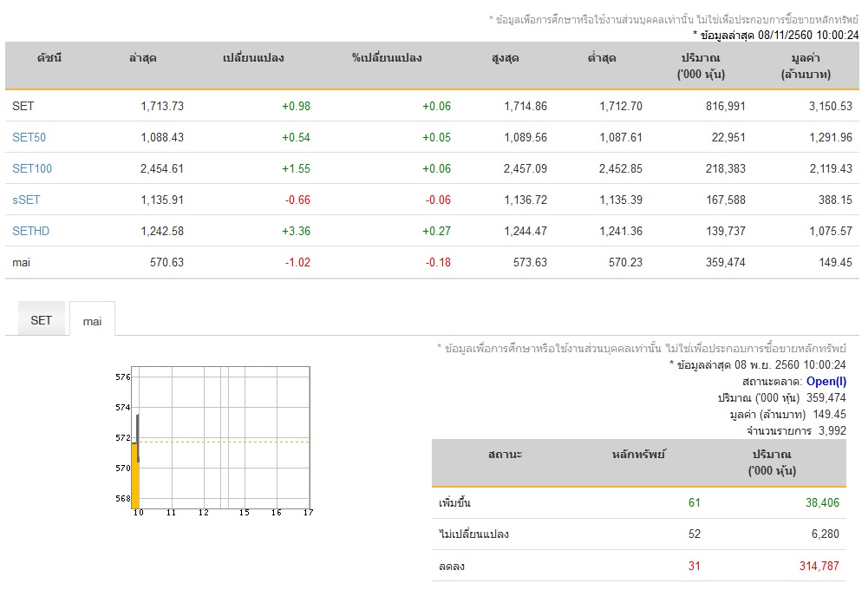Open the SET100 index link
This screenshot has height=590, width=868.
tap(32, 168)
